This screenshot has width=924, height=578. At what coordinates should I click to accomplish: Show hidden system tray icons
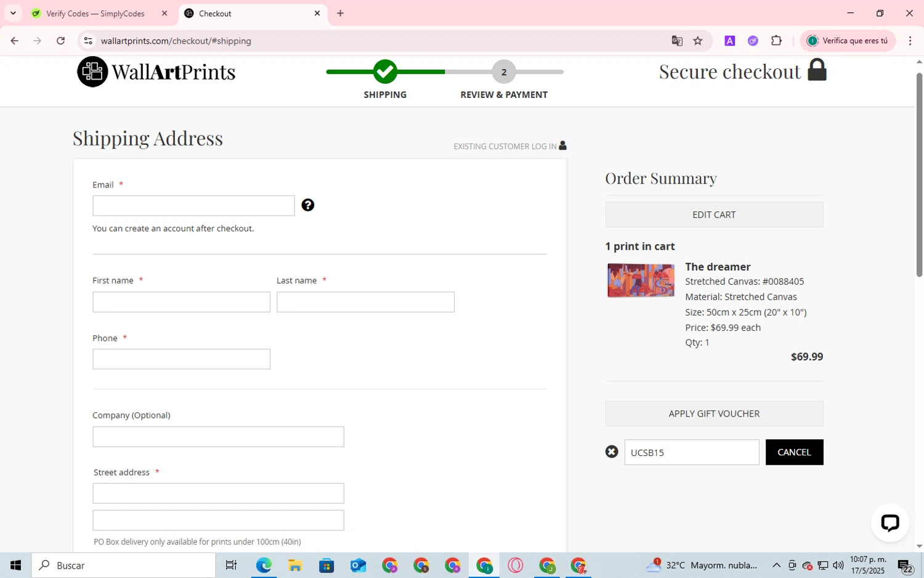(776, 565)
